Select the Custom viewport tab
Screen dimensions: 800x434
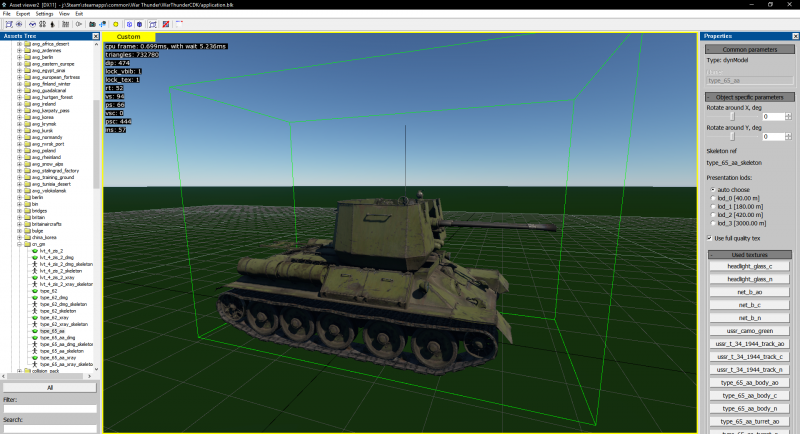[x=129, y=37]
